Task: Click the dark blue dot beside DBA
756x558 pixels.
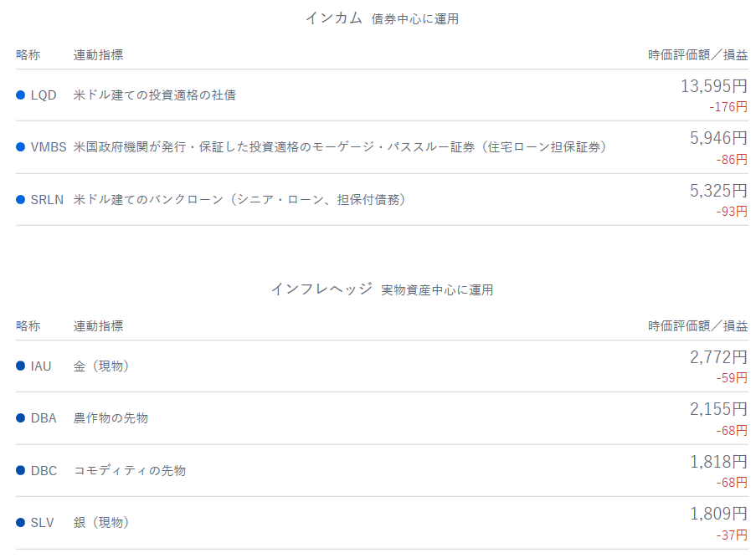Action: pyautogui.click(x=21, y=418)
